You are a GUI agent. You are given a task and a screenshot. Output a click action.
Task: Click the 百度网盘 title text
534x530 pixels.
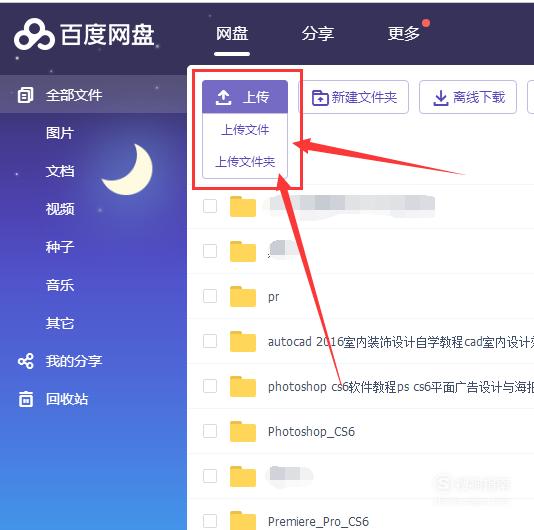(107, 35)
